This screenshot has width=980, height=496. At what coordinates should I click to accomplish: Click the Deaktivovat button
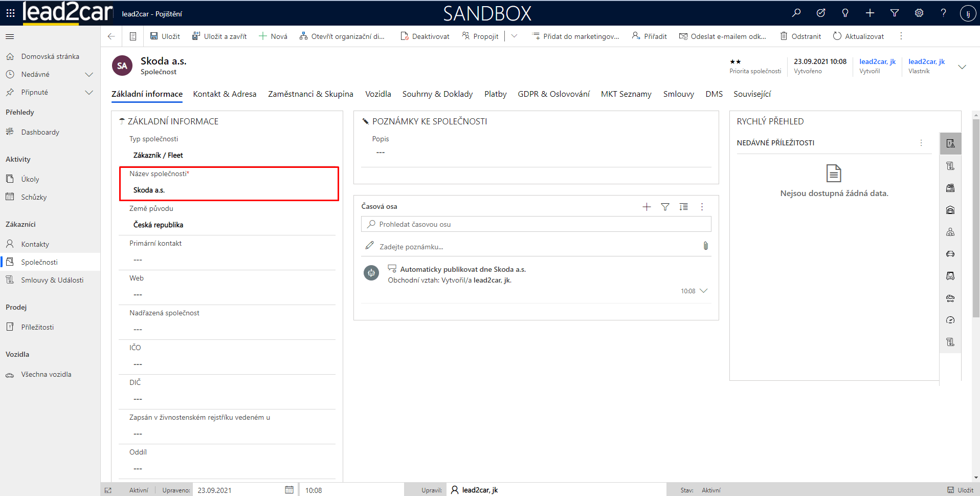point(425,36)
